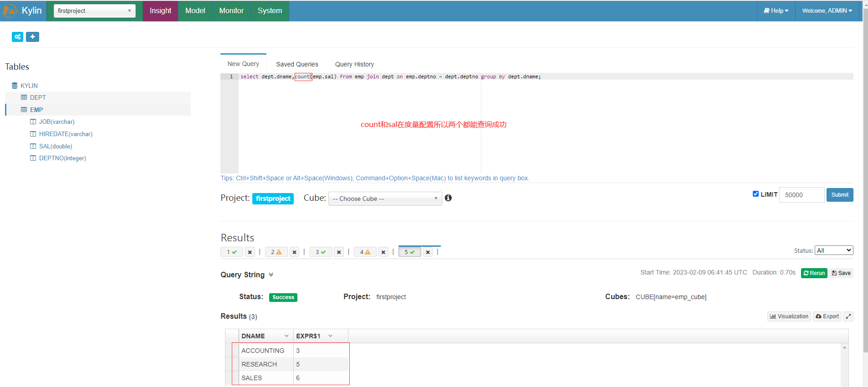This screenshot has height=387, width=868.
Task: Switch to the Query History tab
Action: point(354,64)
